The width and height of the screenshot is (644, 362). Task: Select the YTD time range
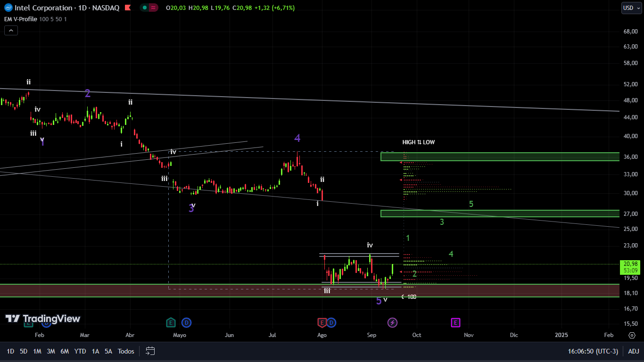[x=80, y=351]
